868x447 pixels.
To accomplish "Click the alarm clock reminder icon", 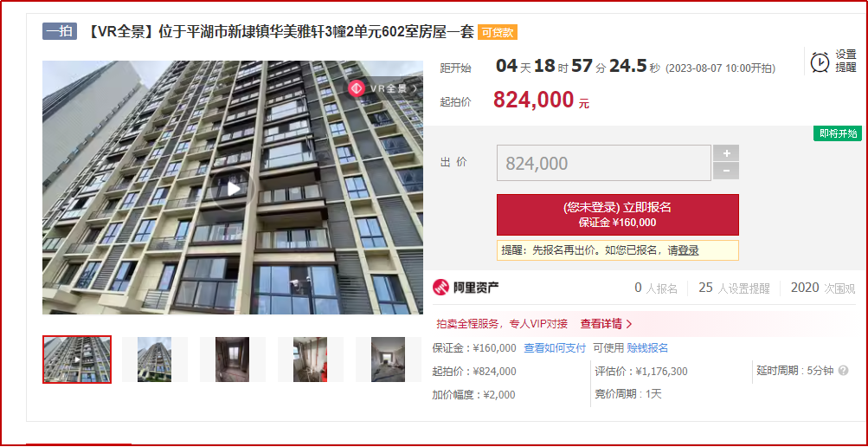I will (x=820, y=62).
